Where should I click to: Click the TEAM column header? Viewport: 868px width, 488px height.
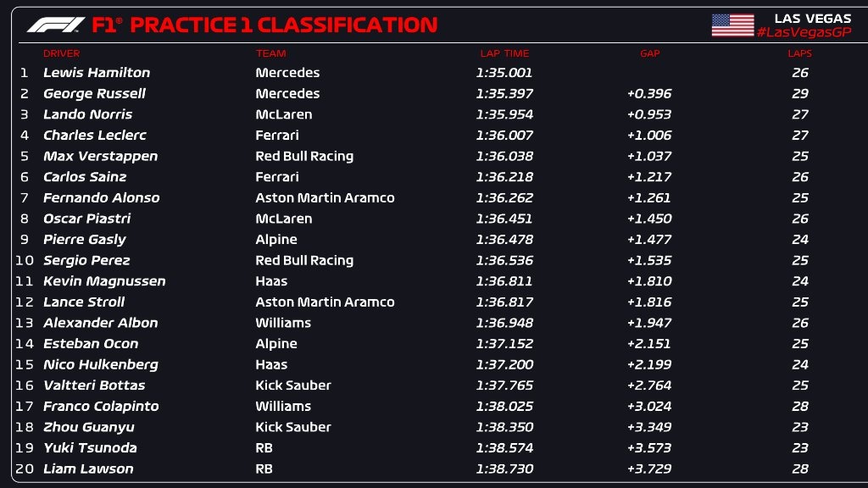[271, 53]
